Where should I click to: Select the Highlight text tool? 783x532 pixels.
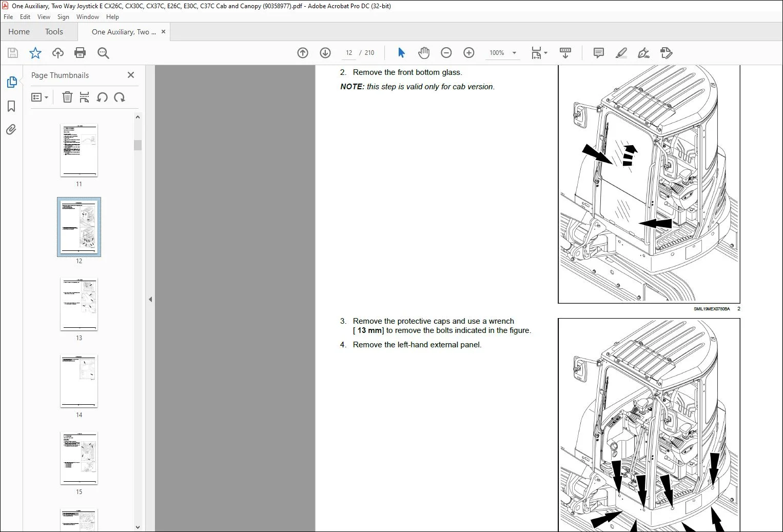pyautogui.click(x=621, y=53)
